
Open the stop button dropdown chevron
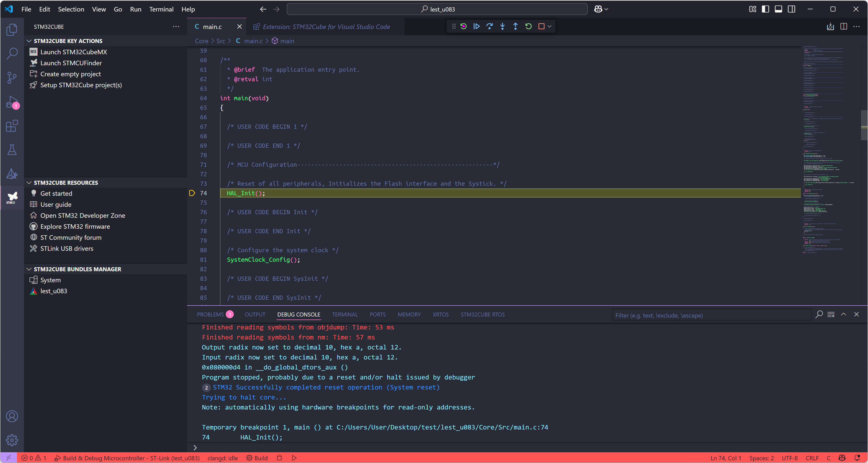[x=550, y=26]
